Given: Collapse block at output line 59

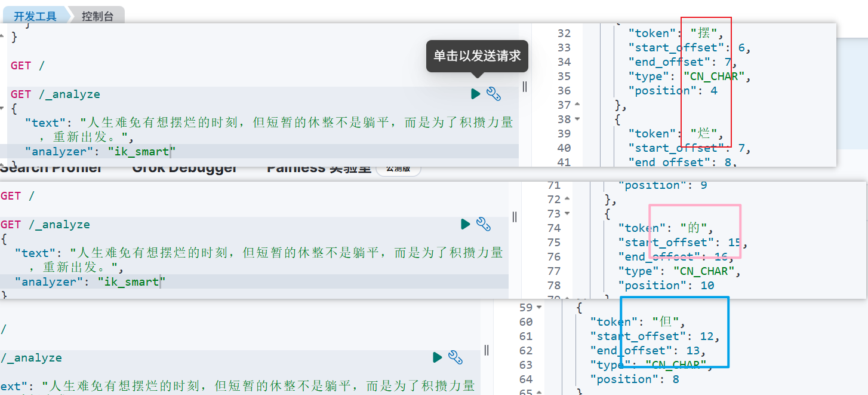Looking at the screenshot, I should point(540,307).
